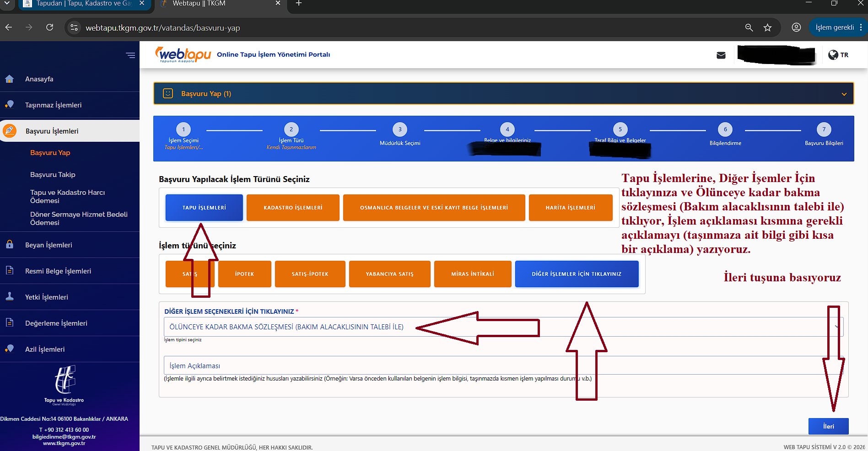Open Resmi Belge İşlemleri menu

(x=58, y=271)
